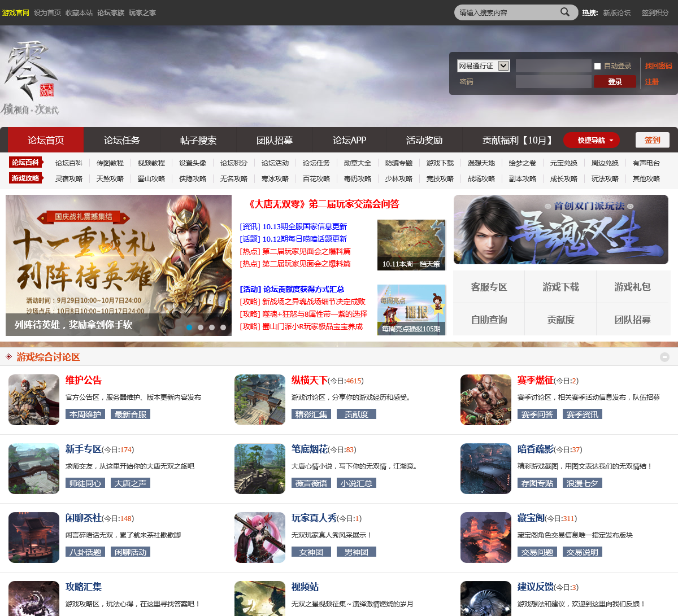
Task: Open the 贡献度 quick tile
Action: point(561,320)
